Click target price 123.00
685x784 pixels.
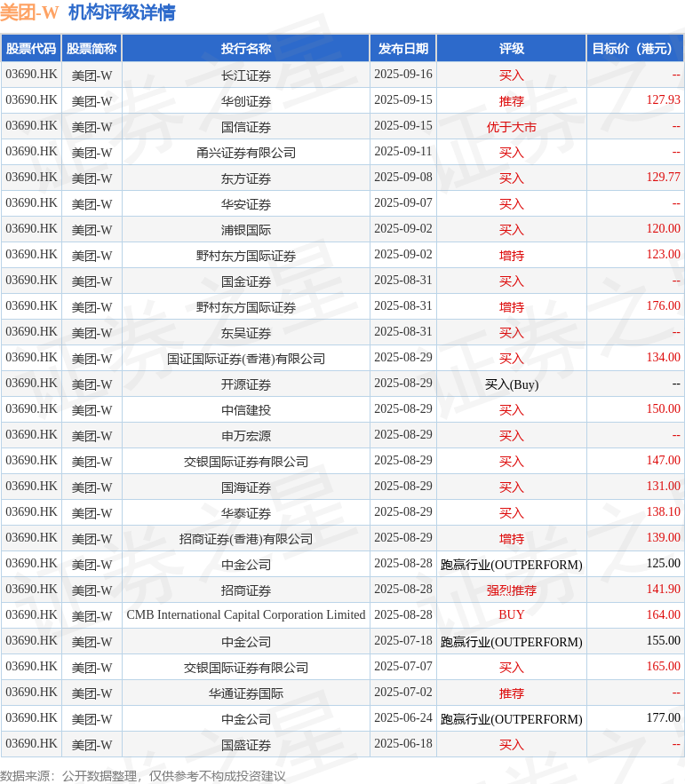663,254
